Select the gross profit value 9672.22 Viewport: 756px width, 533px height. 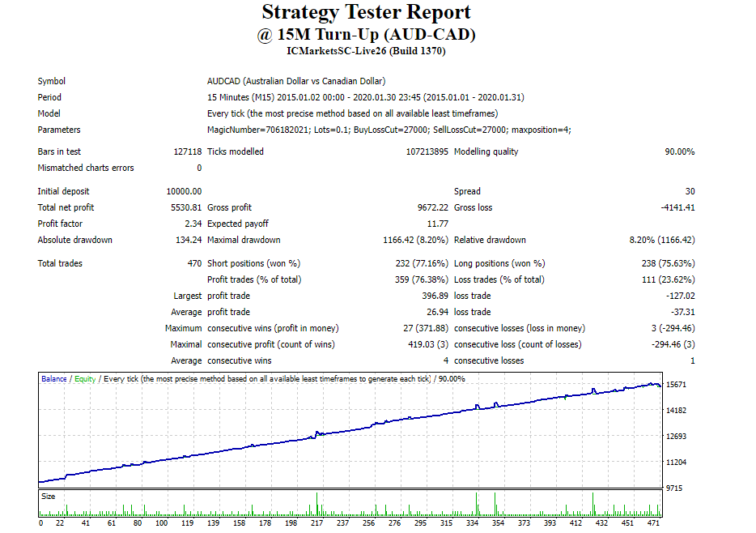coord(432,207)
